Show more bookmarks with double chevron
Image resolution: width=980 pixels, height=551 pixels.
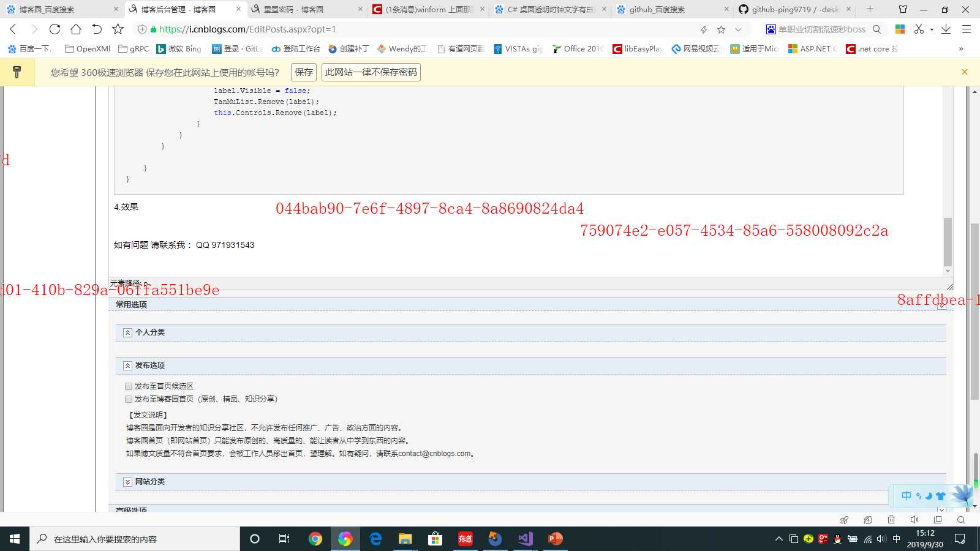(x=961, y=49)
